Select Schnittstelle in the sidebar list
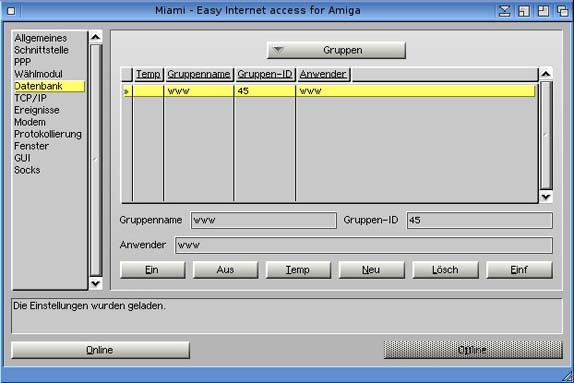The image size is (574, 383). point(41,50)
